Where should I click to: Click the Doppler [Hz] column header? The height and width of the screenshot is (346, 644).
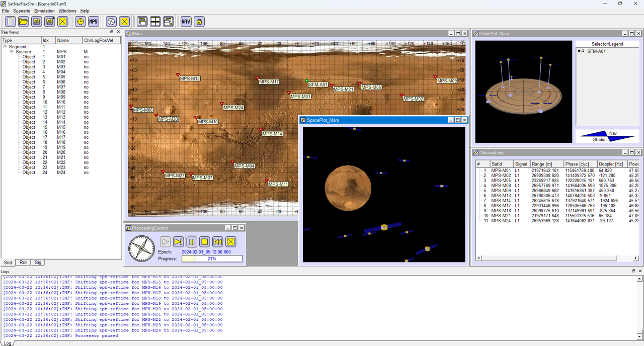click(x=611, y=164)
